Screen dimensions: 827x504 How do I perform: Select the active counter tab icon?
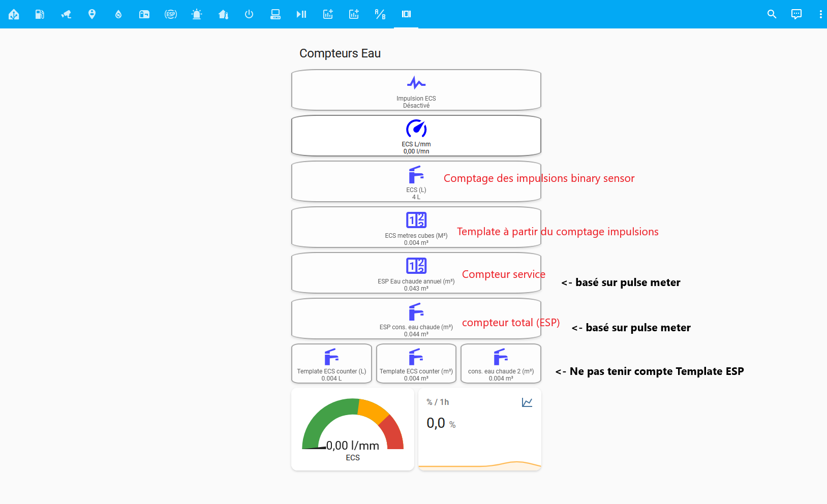(x=406, y=14)
